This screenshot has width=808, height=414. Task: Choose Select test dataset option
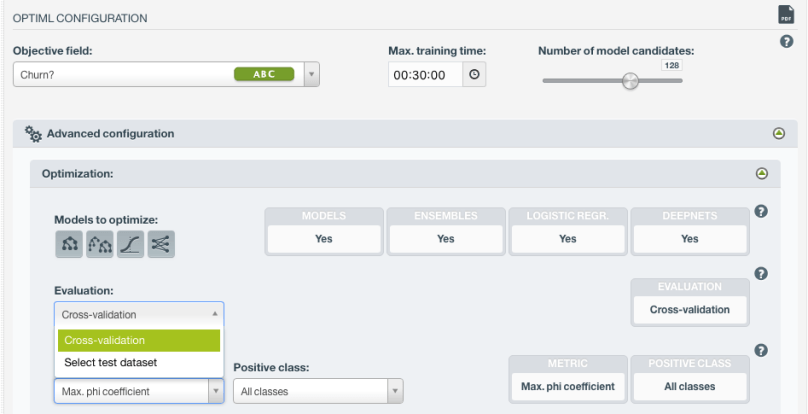point(139,362)
